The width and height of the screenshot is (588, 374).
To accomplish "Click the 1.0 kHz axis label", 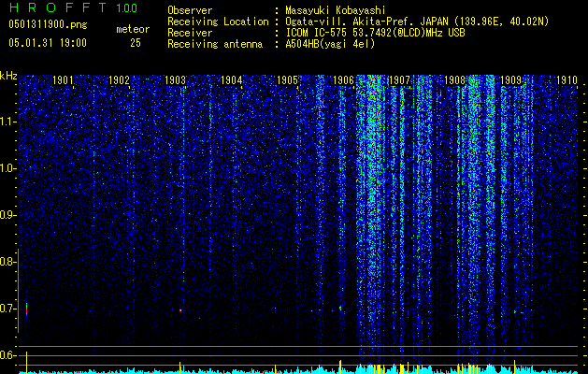I will point(7,168).
